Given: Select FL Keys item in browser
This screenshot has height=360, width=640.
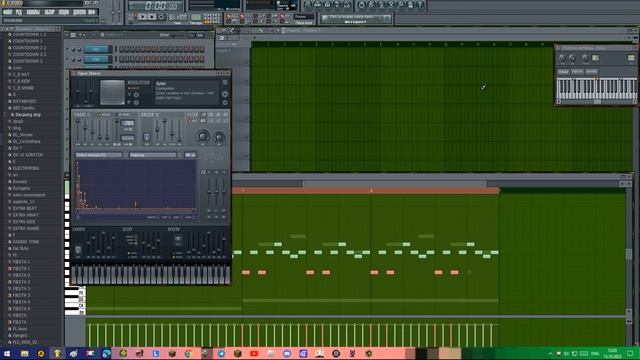Looking at the screenshot, I should coord(20,329).
